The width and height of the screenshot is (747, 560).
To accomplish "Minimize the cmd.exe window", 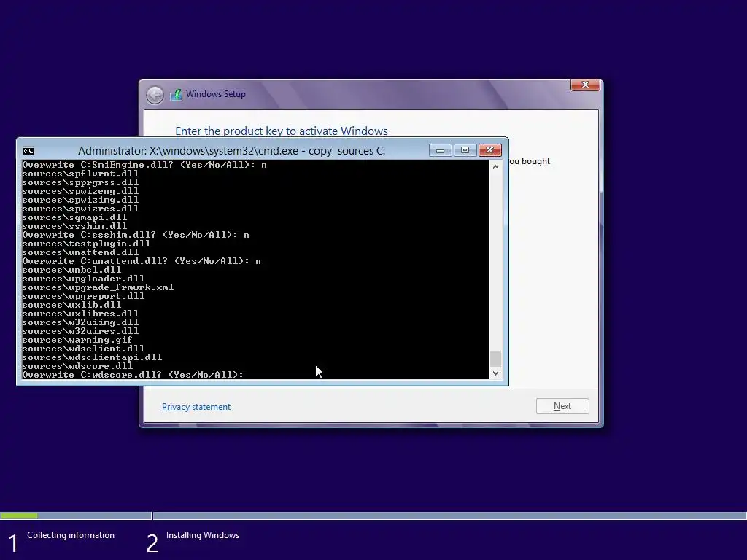I will 440,150.
